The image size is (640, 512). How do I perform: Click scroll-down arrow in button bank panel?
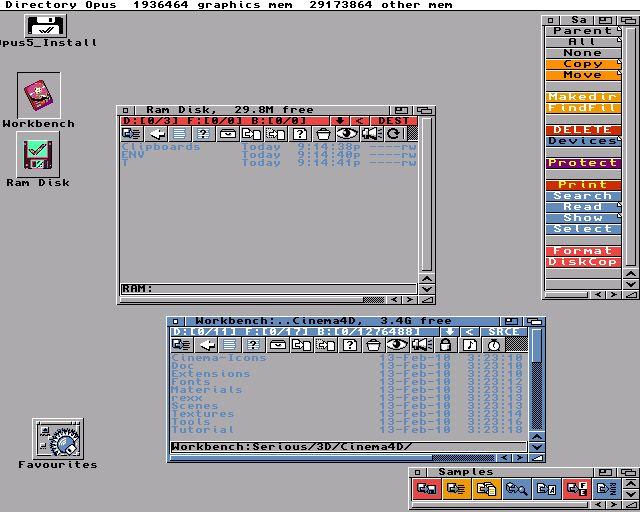click(x=631, y=284)
